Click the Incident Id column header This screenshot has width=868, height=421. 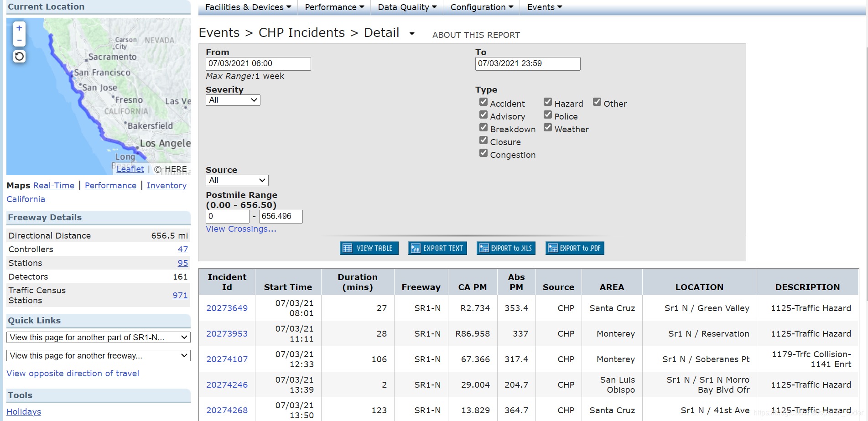coord(227,282)
